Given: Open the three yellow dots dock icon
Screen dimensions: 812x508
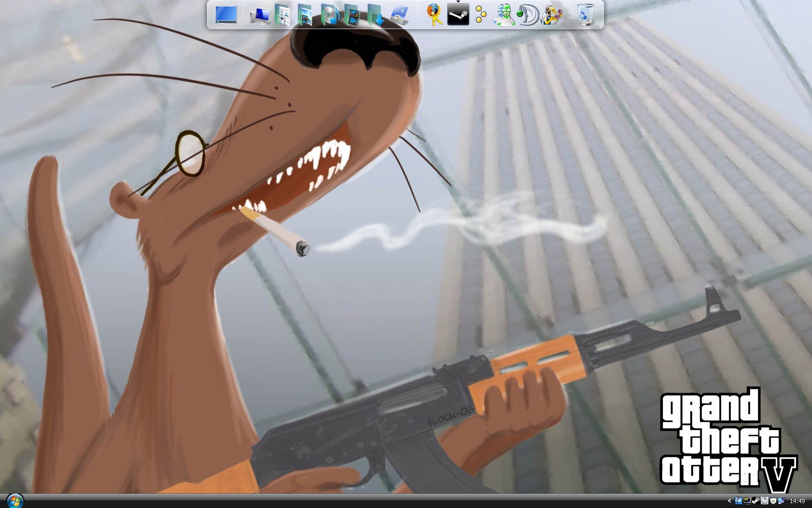Looking at the screenshot, I should [481, 15].
